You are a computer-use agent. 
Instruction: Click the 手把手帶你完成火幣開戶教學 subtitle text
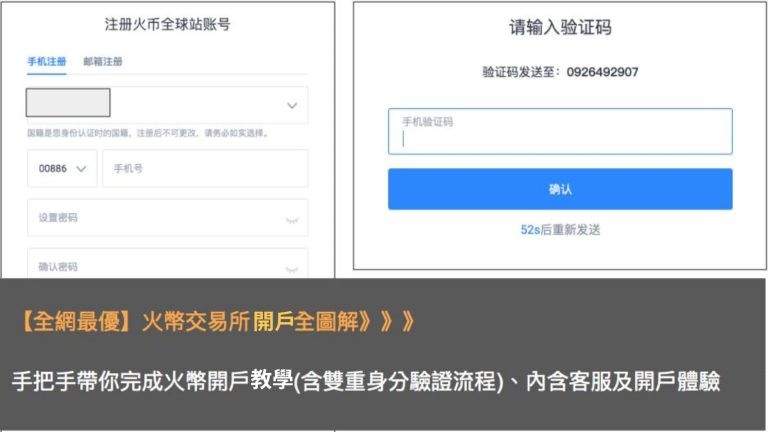(x=152, y=381)
